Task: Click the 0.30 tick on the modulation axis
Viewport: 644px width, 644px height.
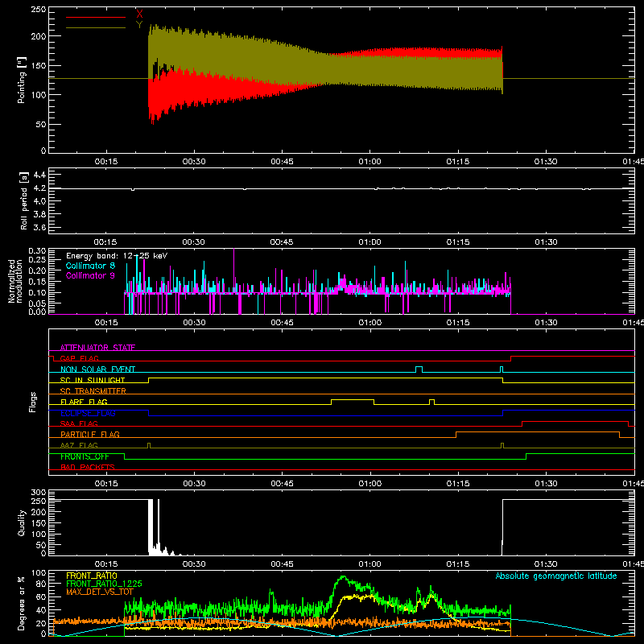Action: [x=37, y=250]
